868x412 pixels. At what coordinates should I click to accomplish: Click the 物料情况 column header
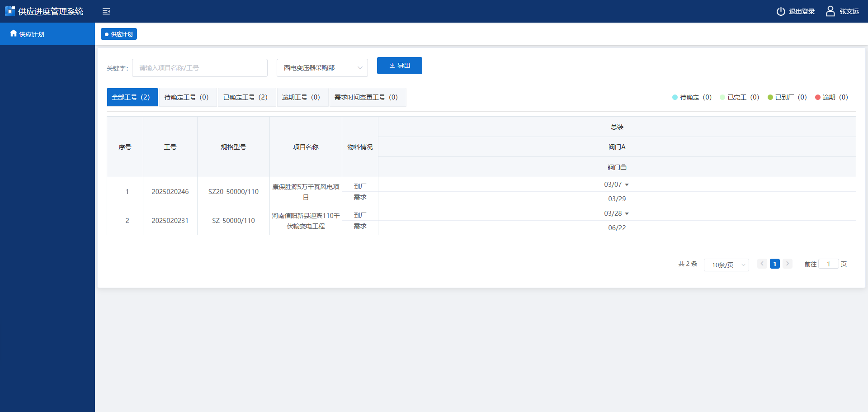[x=360, y=147]
